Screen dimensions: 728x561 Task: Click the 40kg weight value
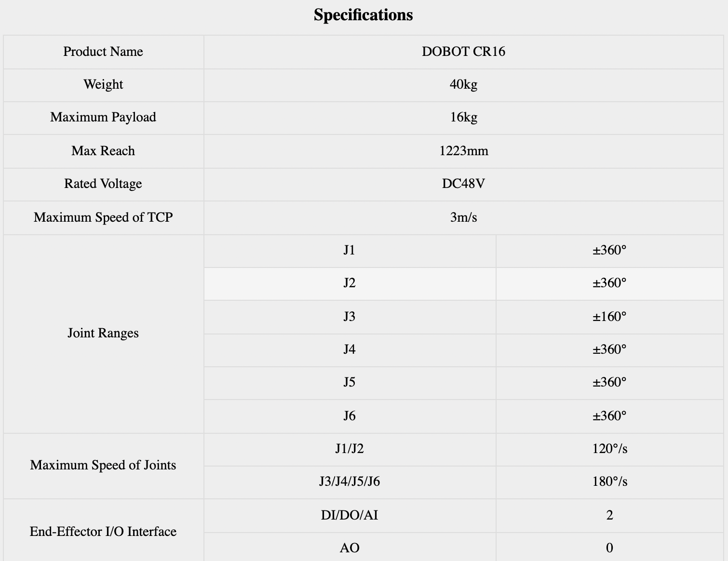tap(463, 84)
